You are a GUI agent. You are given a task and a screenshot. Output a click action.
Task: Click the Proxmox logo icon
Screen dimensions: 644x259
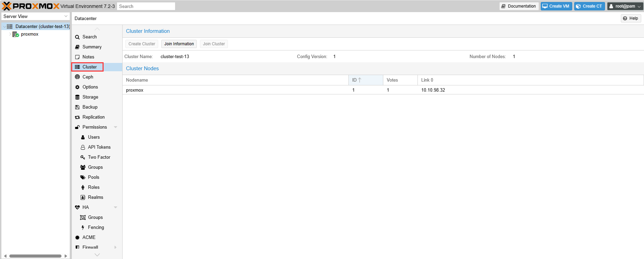click(7, 6)
